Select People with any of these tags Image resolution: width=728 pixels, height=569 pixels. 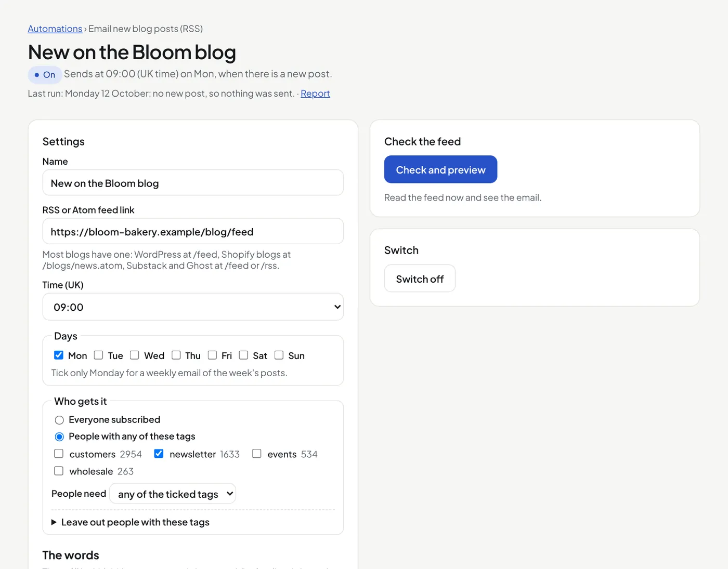click(59, 436)
